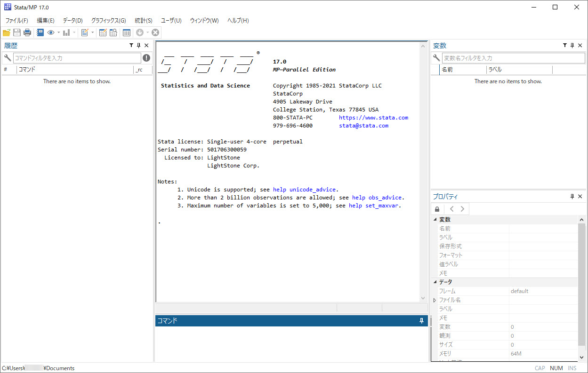
Task: Click the Open file toolbar icon
Action: [7, 32]
